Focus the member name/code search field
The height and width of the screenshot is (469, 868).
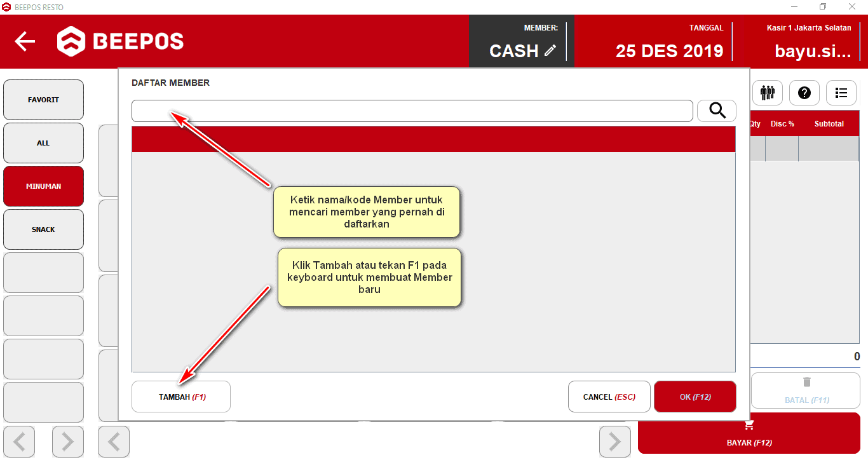click(412, 111)
